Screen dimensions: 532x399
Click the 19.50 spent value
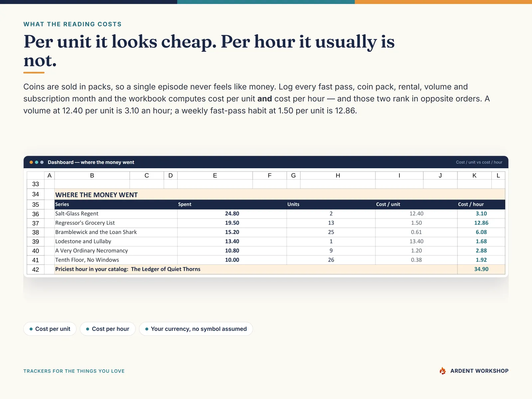232,223
